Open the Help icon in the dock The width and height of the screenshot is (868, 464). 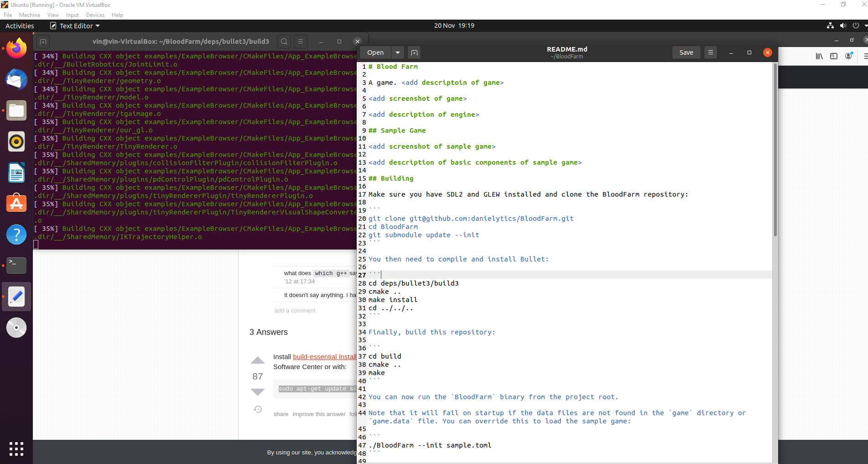(16, 235)
